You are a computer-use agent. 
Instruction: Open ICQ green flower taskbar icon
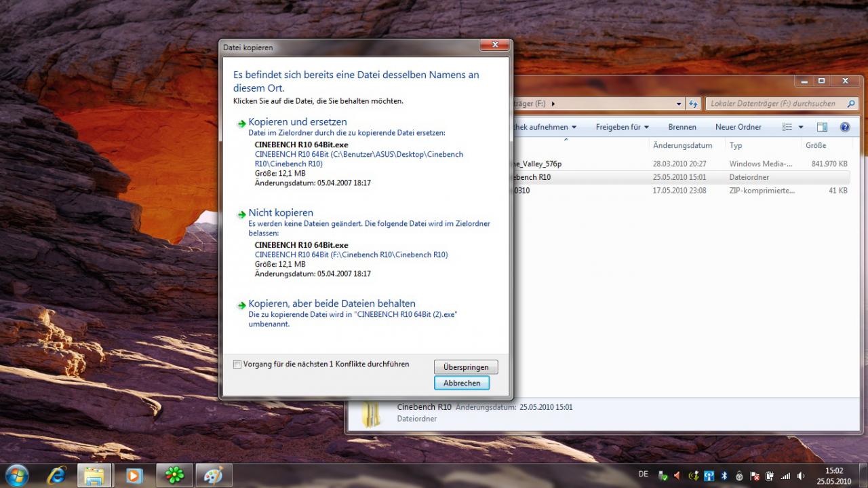pos(175,475)
